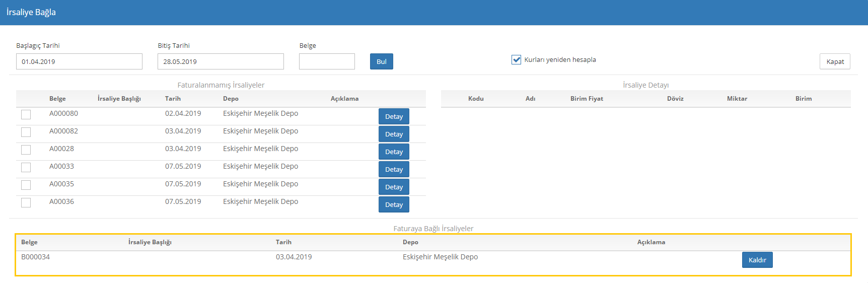Focus the Başlangıç Tarihi date field
868x283 pixels.
tap(79, 61)
